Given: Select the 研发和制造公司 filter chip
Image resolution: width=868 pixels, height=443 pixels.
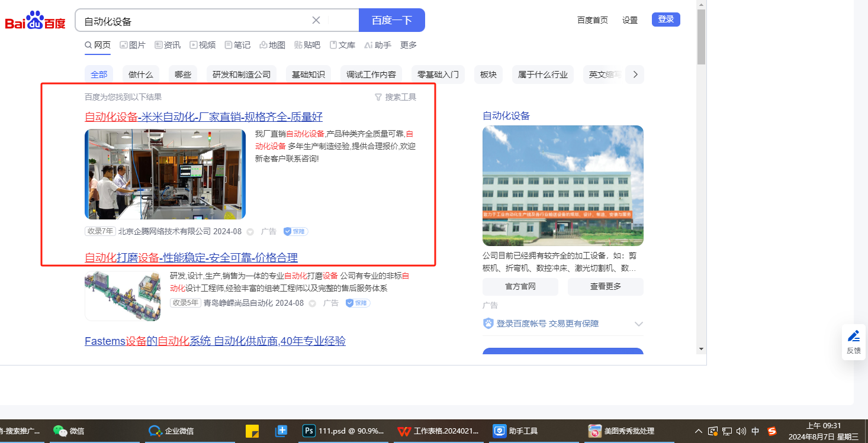Looking at the screenshot, I should (x=242, y=75).
